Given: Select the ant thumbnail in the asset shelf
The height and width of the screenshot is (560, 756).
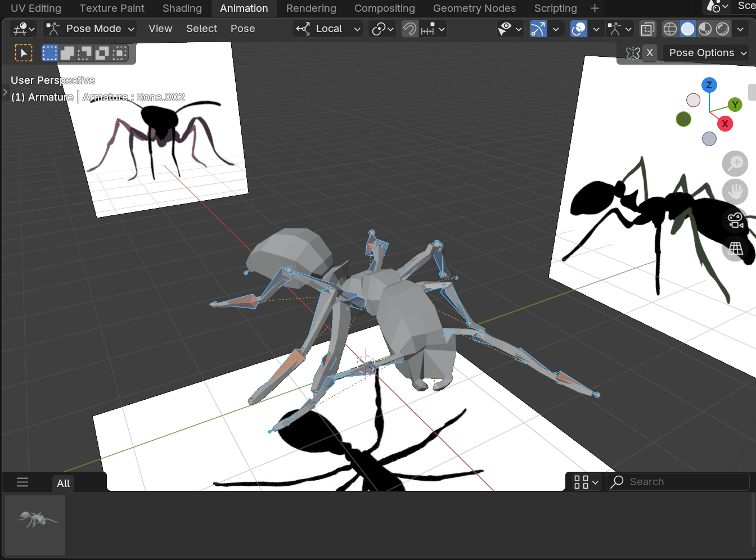Looking at the screenshot, I should pyautogui.click(x=34, y=525).
